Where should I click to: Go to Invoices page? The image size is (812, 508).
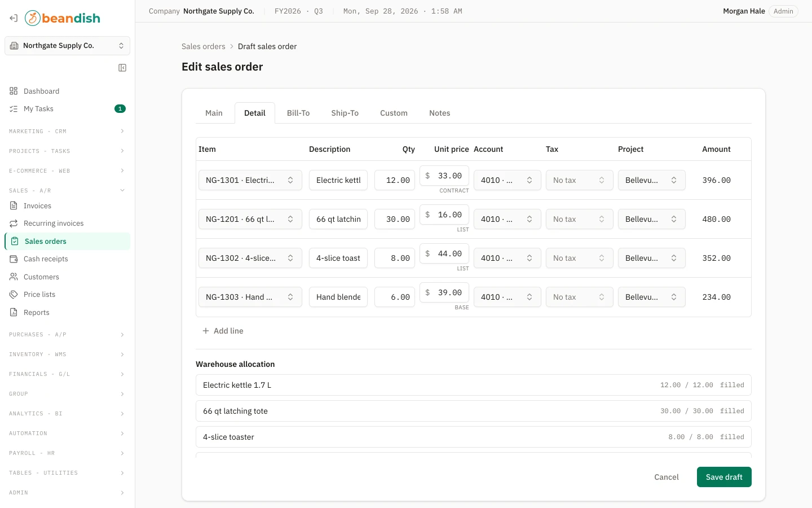[x=67, y=206]
